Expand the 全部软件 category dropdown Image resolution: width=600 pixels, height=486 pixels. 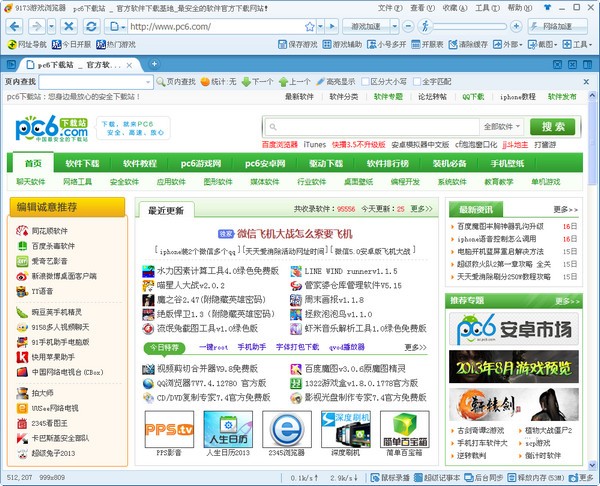pyautogui.click(x=502, y=127)
